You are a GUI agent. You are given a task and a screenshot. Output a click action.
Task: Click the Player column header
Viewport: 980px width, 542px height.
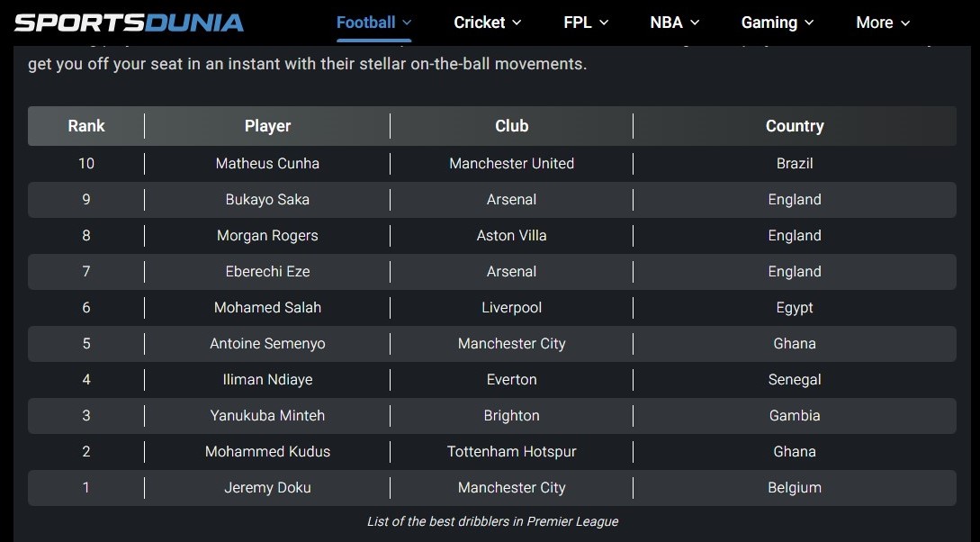(x=267, y=126)
